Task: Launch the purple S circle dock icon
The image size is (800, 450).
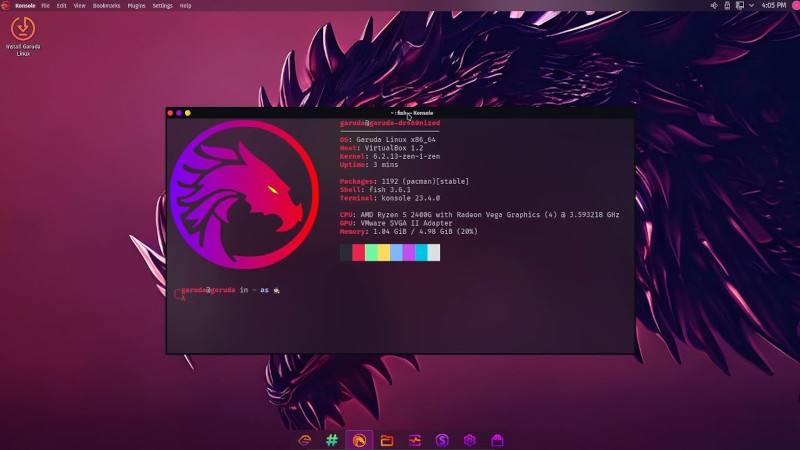Action: [x=442, y=440]
